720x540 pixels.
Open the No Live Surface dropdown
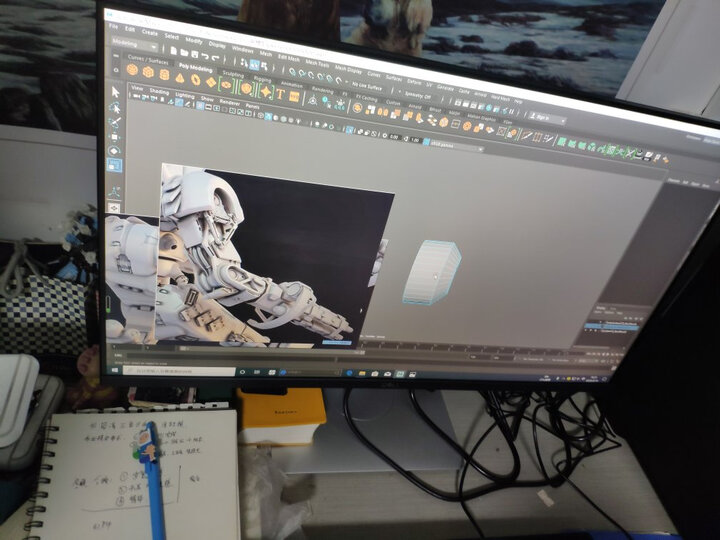[367, 86]
